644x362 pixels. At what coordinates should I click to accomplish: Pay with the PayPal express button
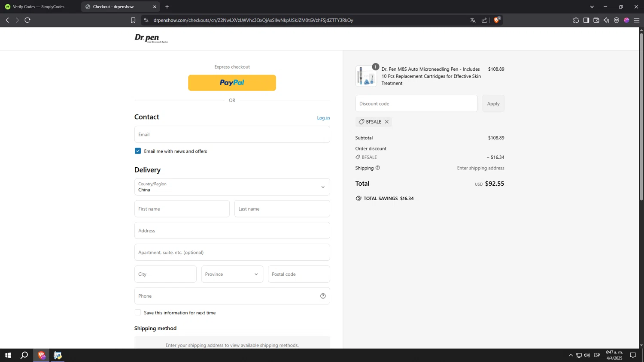coord(232,83)
